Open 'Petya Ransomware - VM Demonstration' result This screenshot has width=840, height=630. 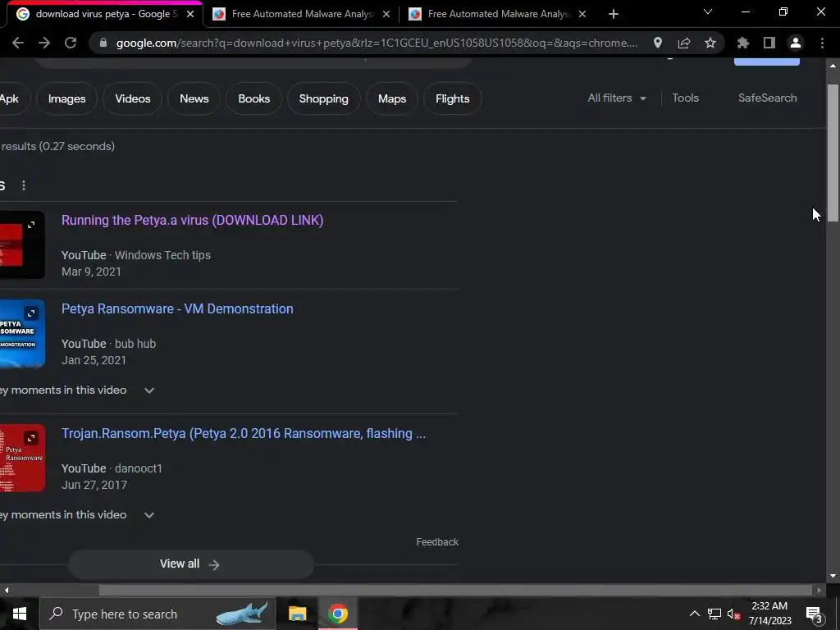pyautogui.click(x=177, y=308)
